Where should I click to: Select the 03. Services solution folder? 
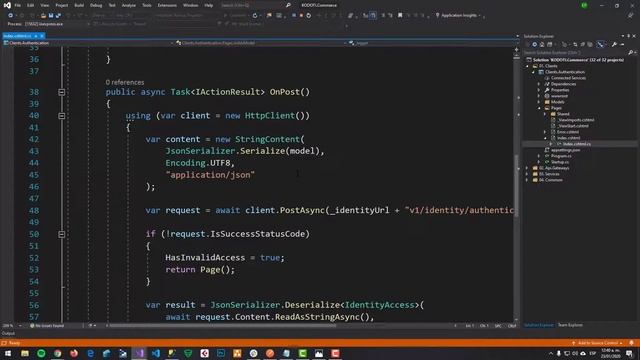coord(549,174)
